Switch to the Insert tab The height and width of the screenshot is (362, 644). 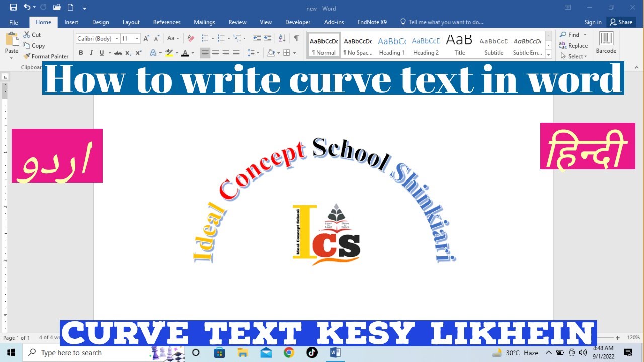click(x=71, y=22)
